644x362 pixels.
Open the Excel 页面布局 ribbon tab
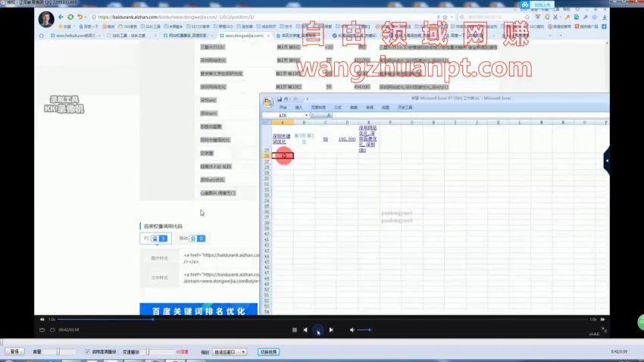click(318, 108)
